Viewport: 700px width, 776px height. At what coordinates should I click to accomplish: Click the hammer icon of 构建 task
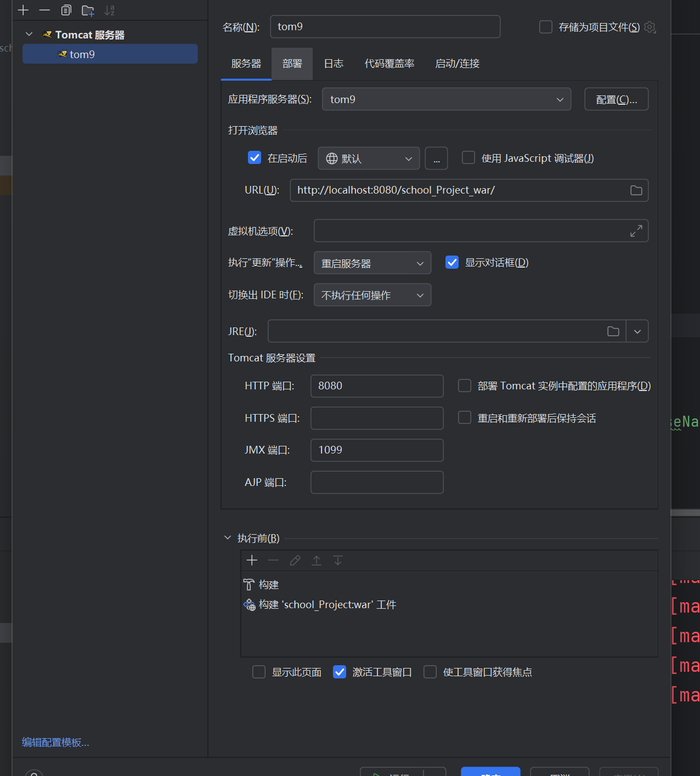[249, 585]
